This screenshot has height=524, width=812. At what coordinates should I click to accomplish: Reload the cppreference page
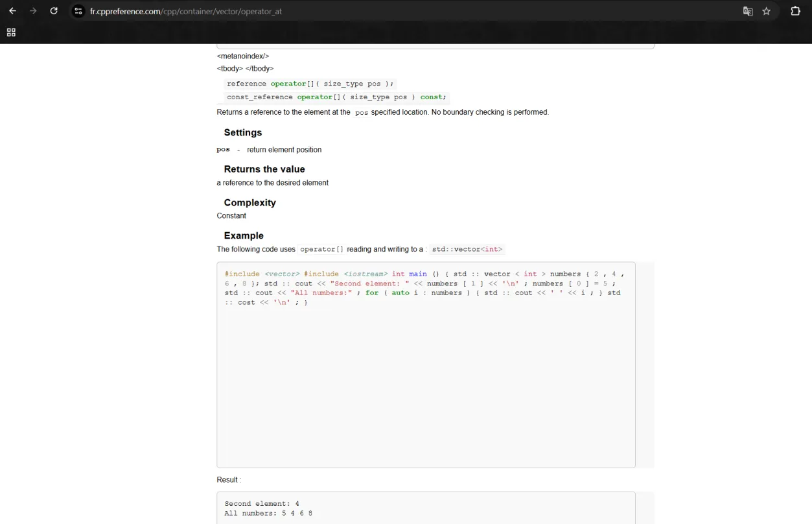click(x=54, y=11)
